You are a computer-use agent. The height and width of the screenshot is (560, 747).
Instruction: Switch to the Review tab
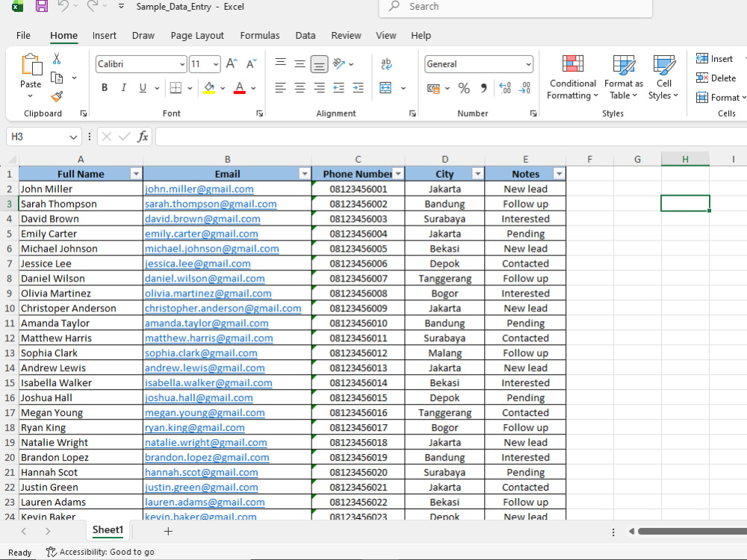click(347, 35)
